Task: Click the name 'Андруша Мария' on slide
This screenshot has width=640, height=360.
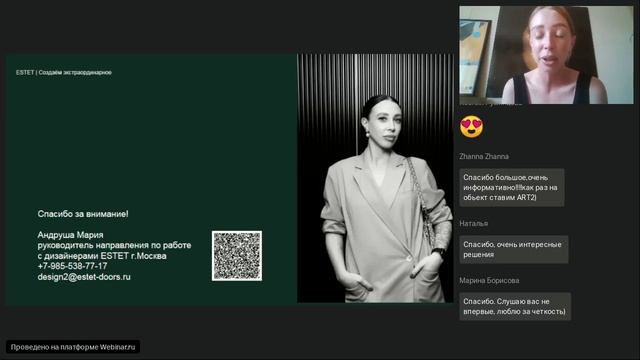Action: (70, 235)
